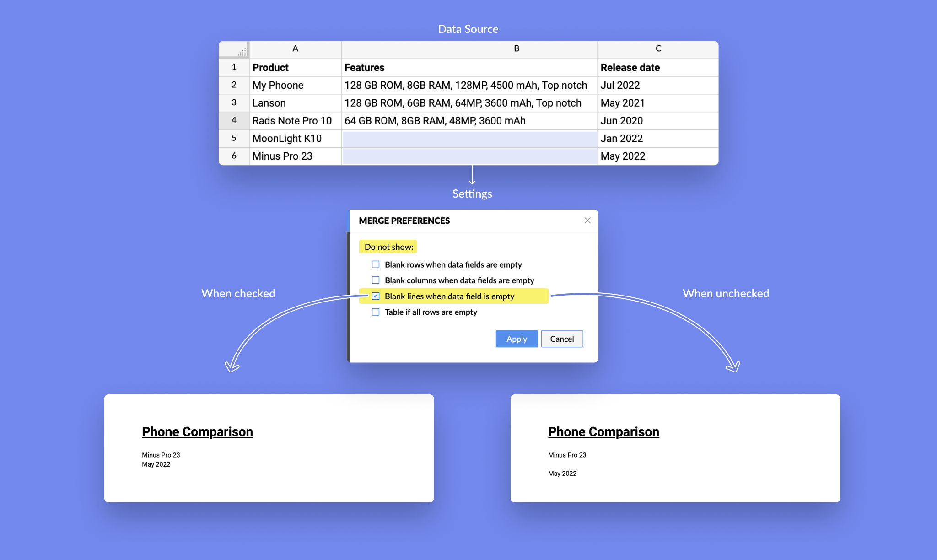937x560 pixels.
Task: Click empty Features cell for MoonLight K10
Action: 469,139
